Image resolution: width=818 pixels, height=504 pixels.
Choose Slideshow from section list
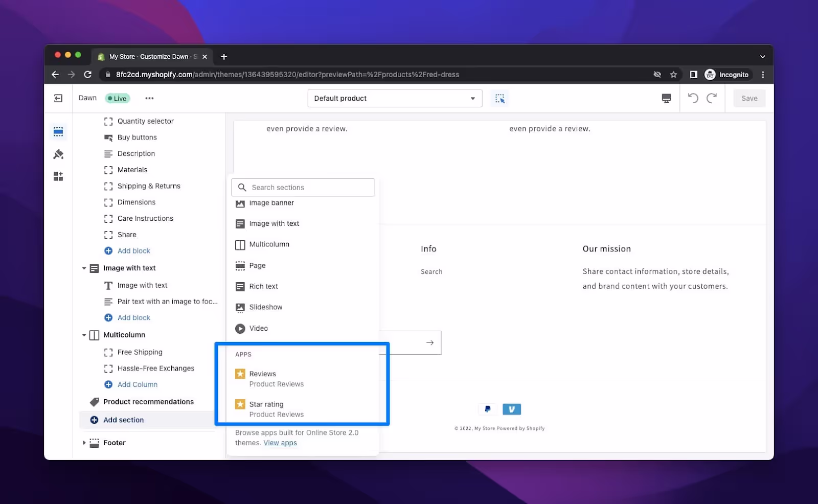pos(265,307)
